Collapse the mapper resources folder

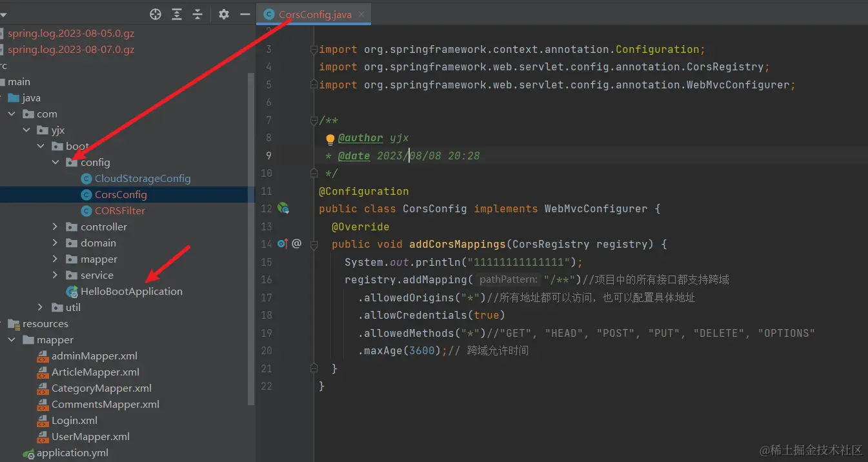click(12, 340)
